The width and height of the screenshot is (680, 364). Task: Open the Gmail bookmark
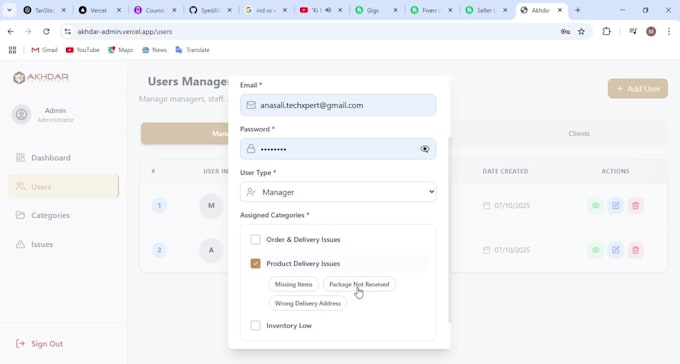click(44, 50)
